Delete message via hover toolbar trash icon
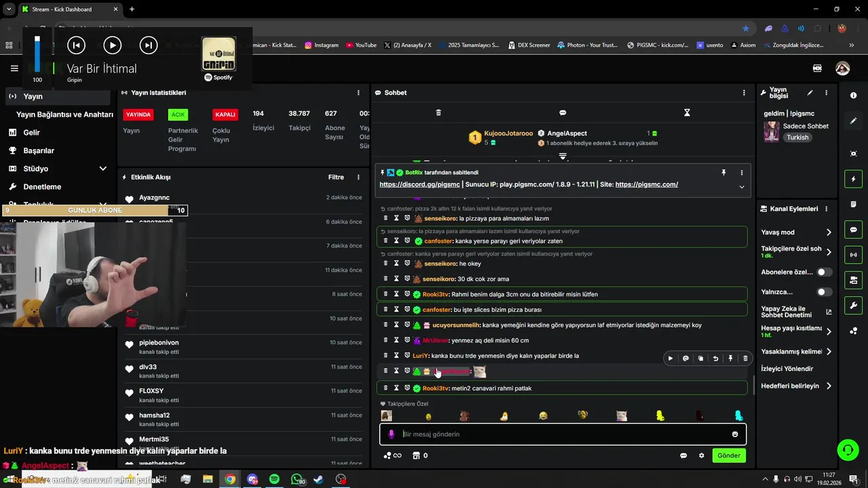The image size is (868, 488). point(745,359)
